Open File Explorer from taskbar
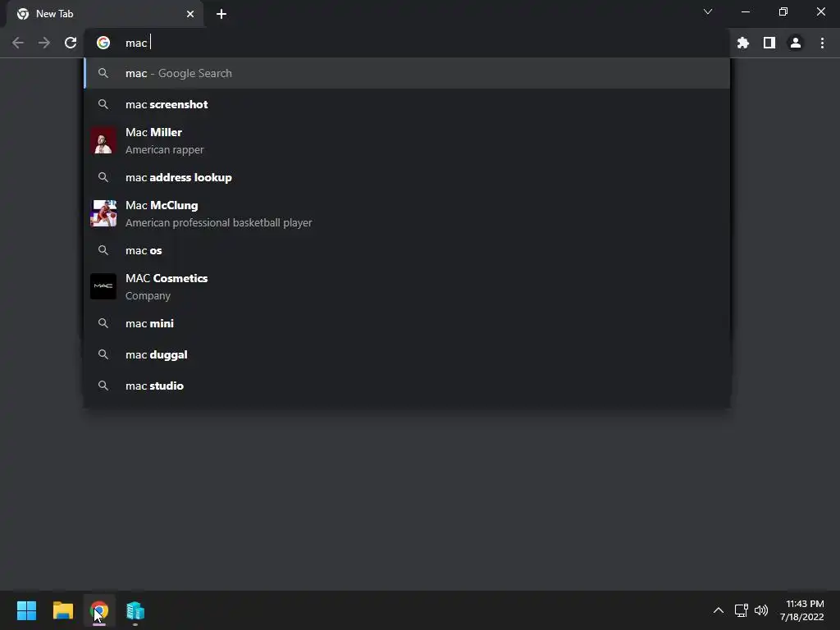 (x=62, y=610)
